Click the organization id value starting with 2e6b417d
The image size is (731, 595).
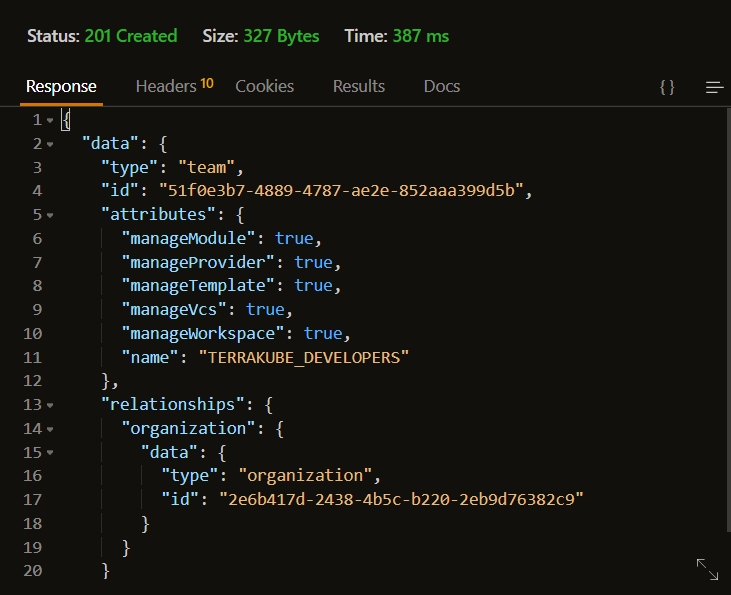click(407, 499)
